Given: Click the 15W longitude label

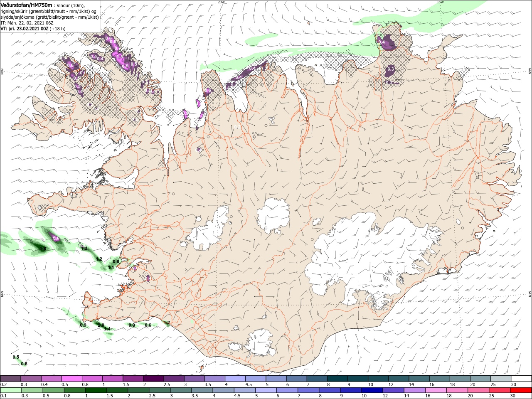Looking at the screenshot, I should pyautogui.click(x=440, y=2).
